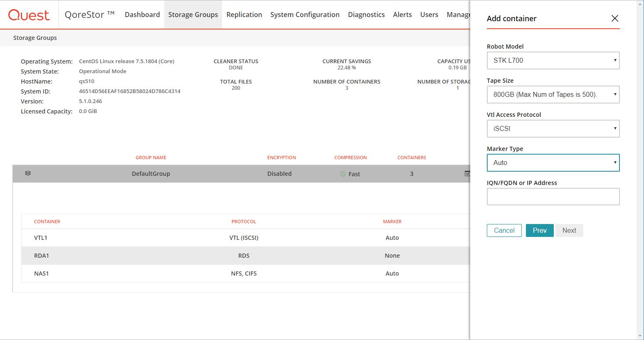Open the Alerts menu

pyautogui.click(x=402, y=15)
